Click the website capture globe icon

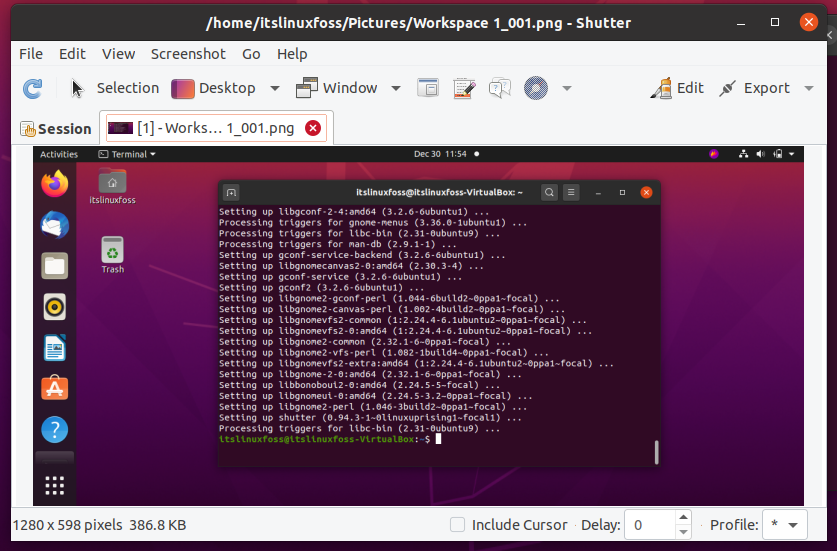click(x=536, y=88)
